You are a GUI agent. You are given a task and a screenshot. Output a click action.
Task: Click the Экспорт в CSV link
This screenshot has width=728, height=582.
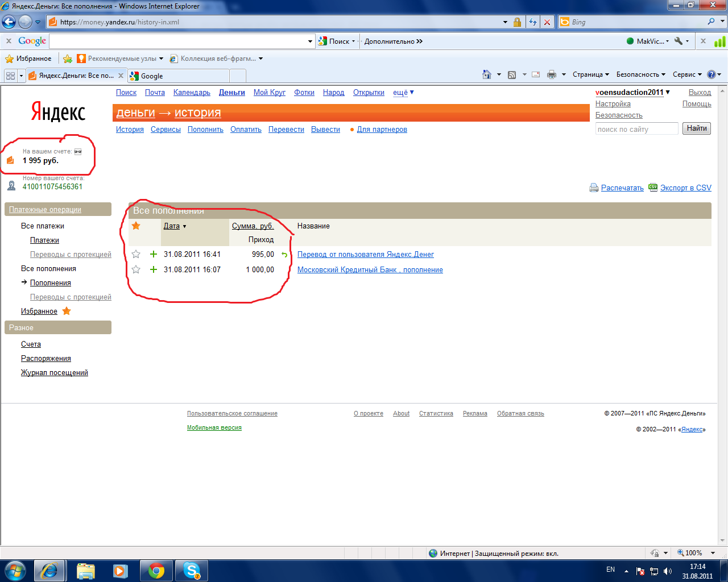[x=686, y=188]
